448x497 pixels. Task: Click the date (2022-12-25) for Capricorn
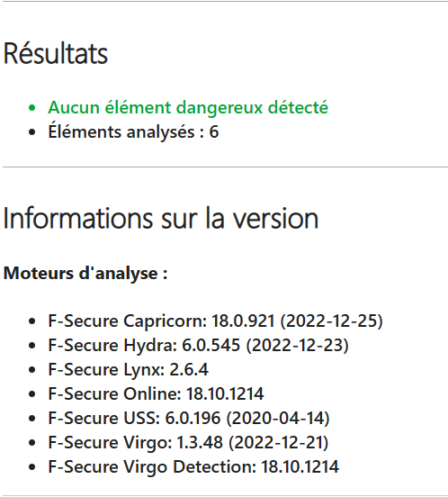[331, 321]
